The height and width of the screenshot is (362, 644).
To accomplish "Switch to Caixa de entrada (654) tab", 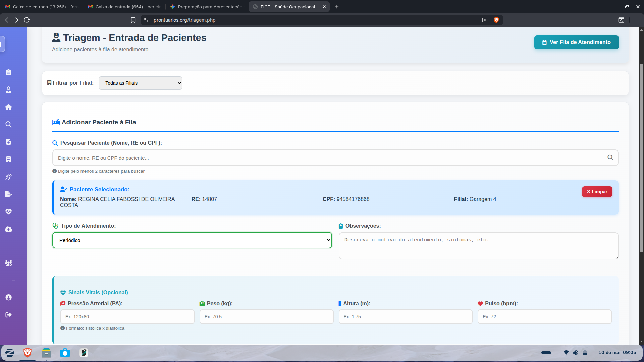I will pyautogui.click(x=124, y=7).
